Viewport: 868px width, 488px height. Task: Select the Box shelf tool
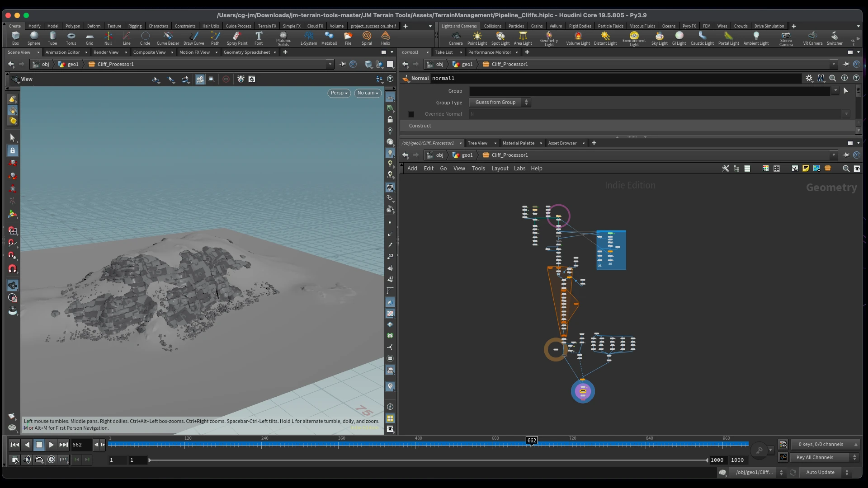click(15, 38)
